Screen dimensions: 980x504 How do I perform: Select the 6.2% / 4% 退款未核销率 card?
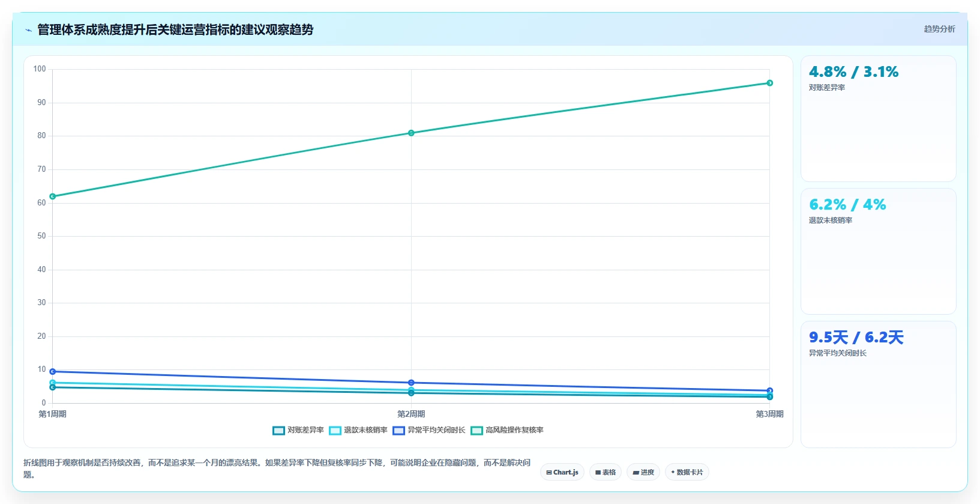[879, 252]
